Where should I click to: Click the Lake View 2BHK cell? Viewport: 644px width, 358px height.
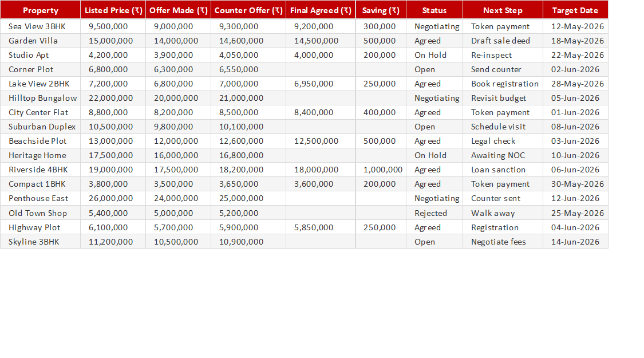tap(40, 84)
